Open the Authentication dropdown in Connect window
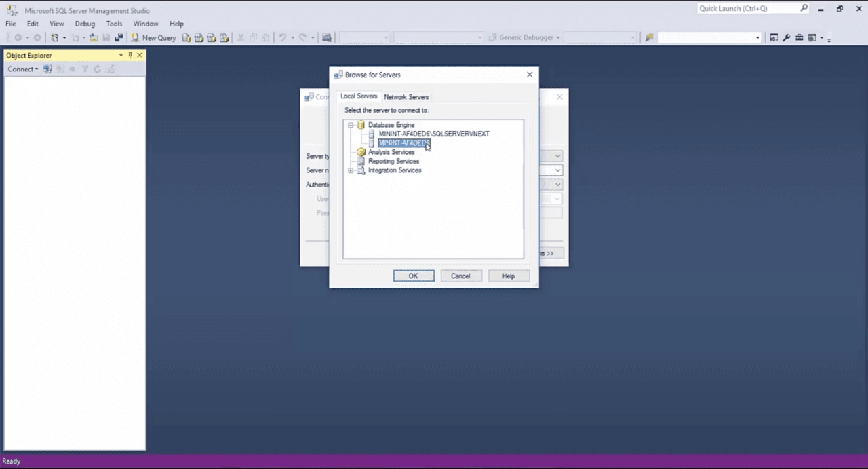 point(557,185)
